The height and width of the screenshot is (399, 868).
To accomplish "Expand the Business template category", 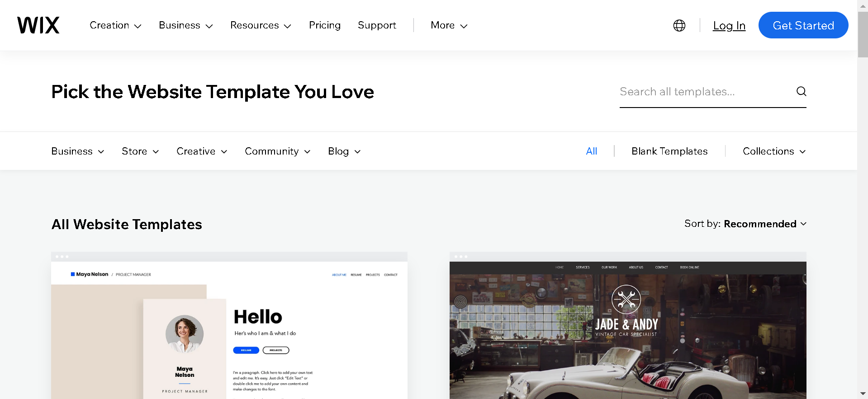I will [78, 151].
